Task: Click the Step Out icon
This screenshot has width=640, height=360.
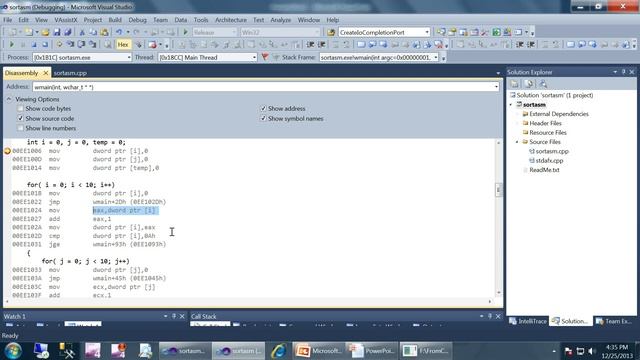Action: click(x=93, y=44)
